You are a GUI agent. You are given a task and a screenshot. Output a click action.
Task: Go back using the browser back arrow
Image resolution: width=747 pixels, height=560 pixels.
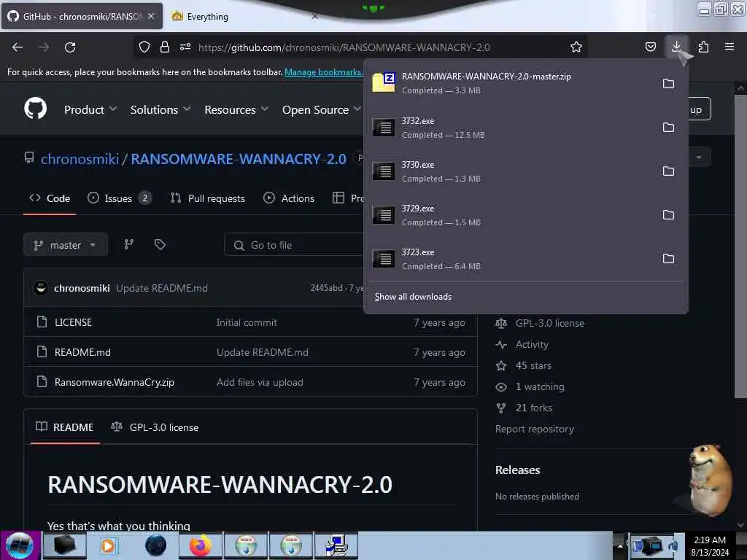tap(18, 47)
